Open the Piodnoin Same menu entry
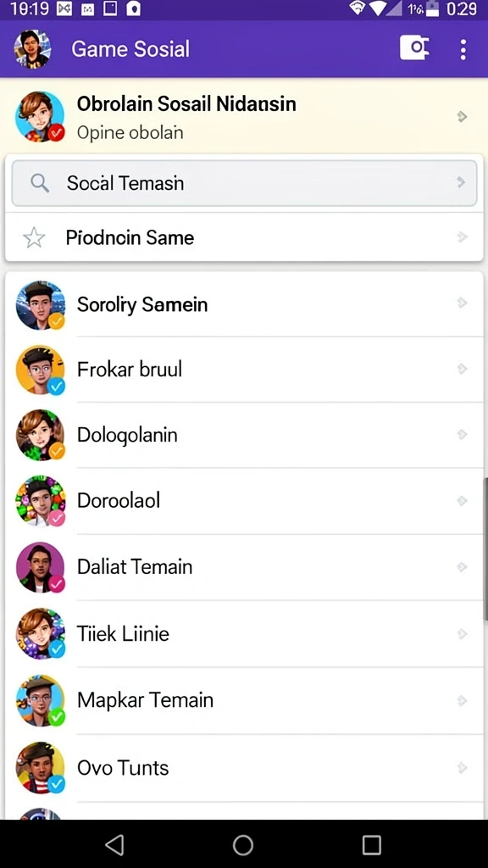This screenshot has width=488, height=868. 244,237
